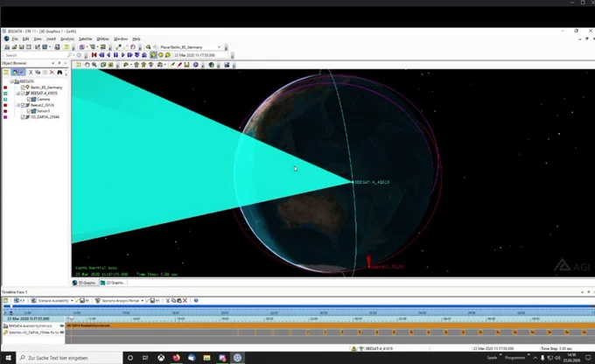
Task: Select the highlighted normal animation mode icon
Action: point(153,55)
